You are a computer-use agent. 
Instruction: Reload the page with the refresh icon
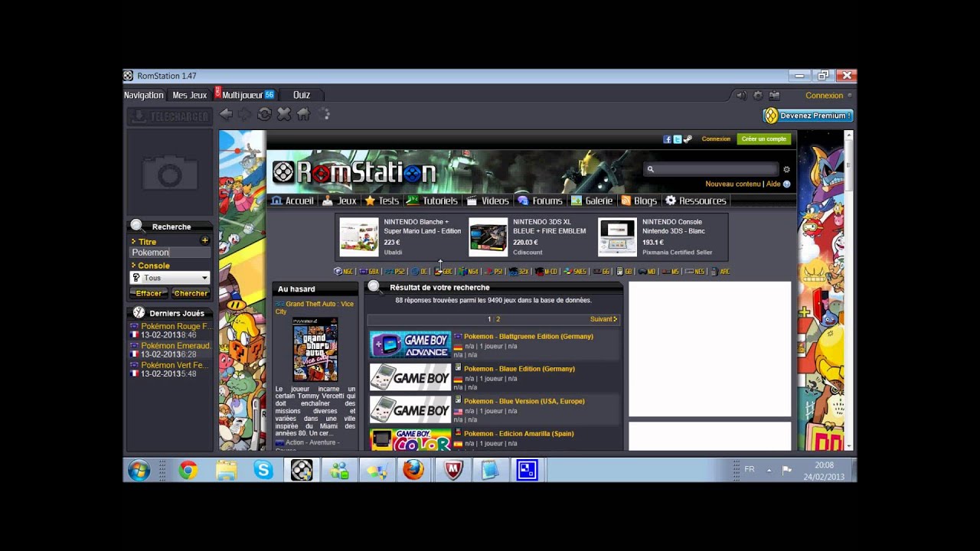tap(264, 114)
